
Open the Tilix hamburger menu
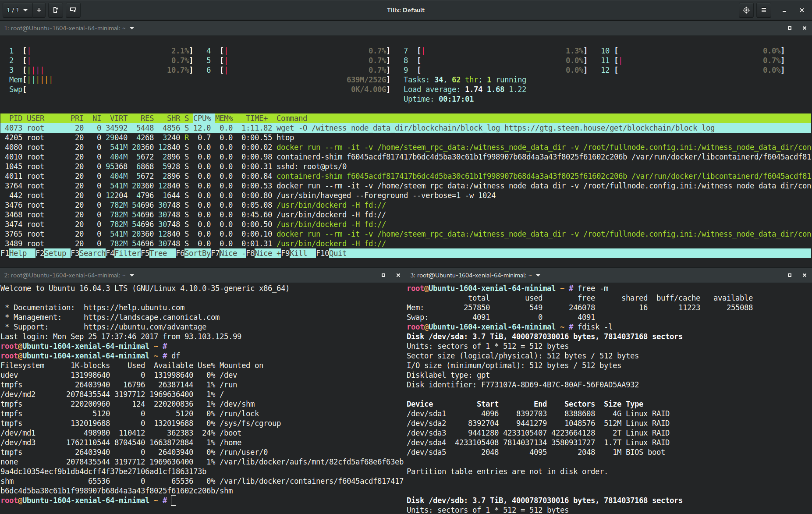[x=764, y=10]
